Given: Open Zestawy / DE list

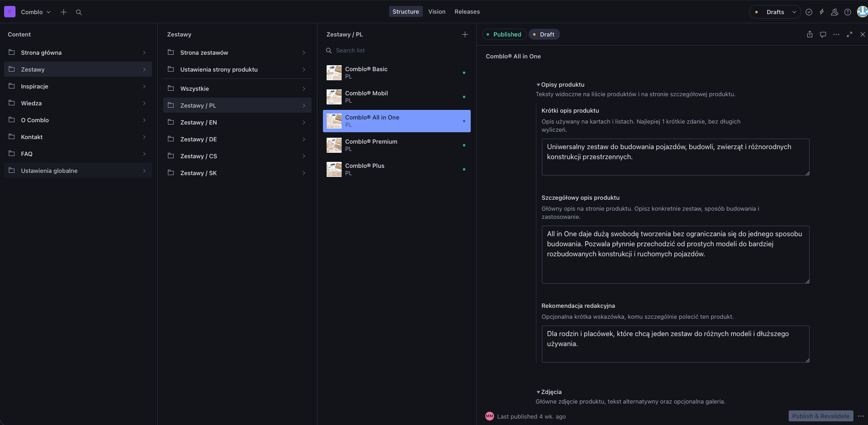Looking at the screenshot, I should [x=237, y=139].
